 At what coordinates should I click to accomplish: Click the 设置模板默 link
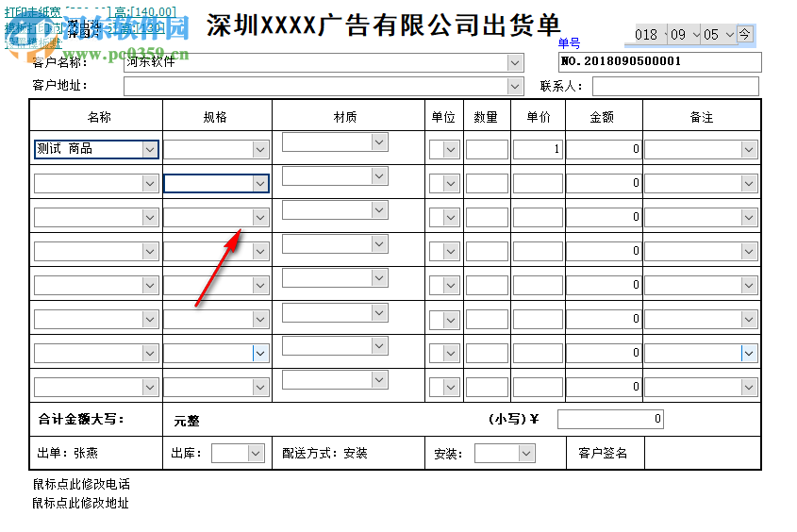click(x=34, y=43)
